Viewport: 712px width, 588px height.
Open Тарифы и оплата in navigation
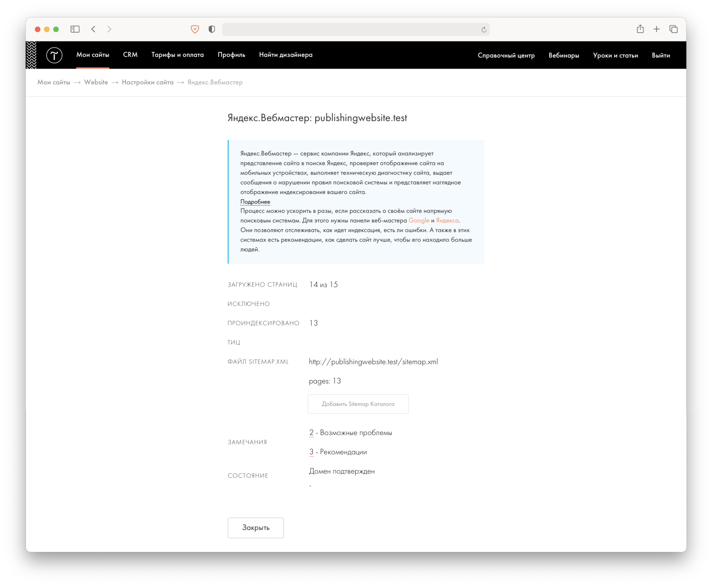178,55
